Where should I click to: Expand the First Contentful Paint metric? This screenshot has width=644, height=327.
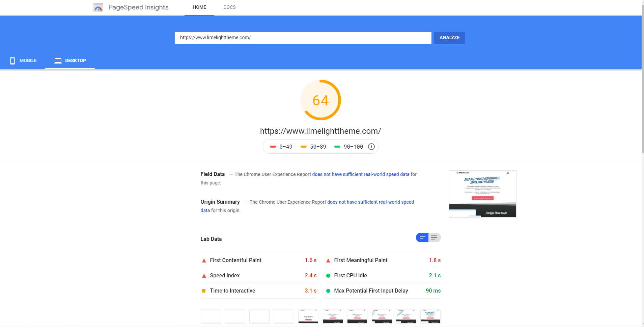coord(259,260)
